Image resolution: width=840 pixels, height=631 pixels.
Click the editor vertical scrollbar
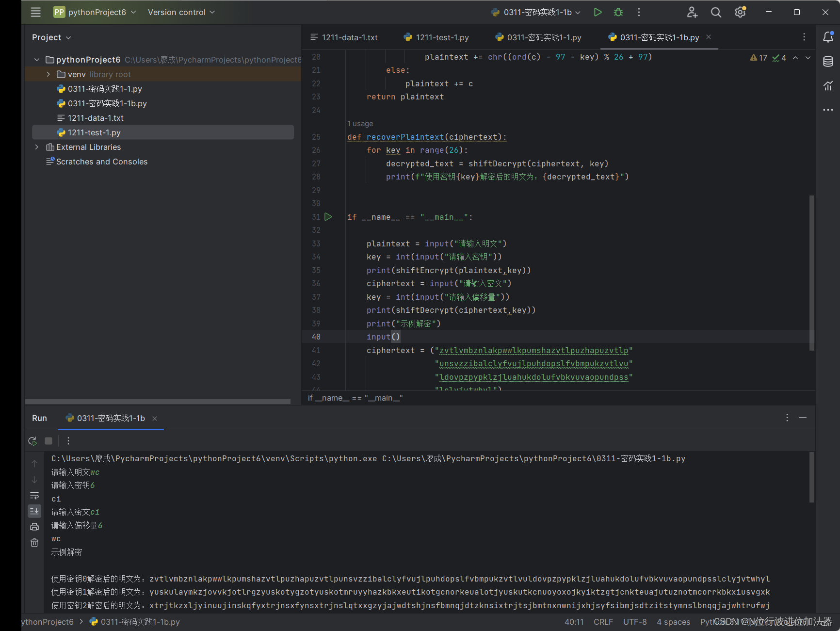pos(811,273)
